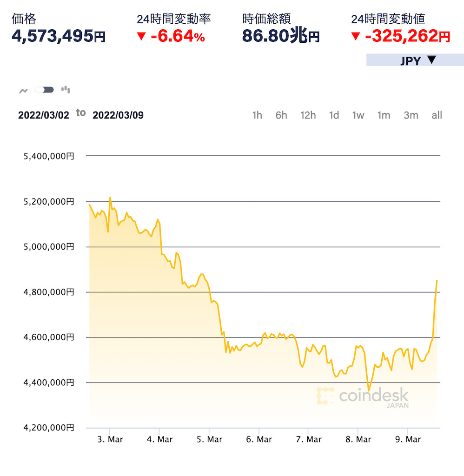The width and height of the screenshot is (464, 476).
Task: Select the 6h time range
Action: coord(281,115)
